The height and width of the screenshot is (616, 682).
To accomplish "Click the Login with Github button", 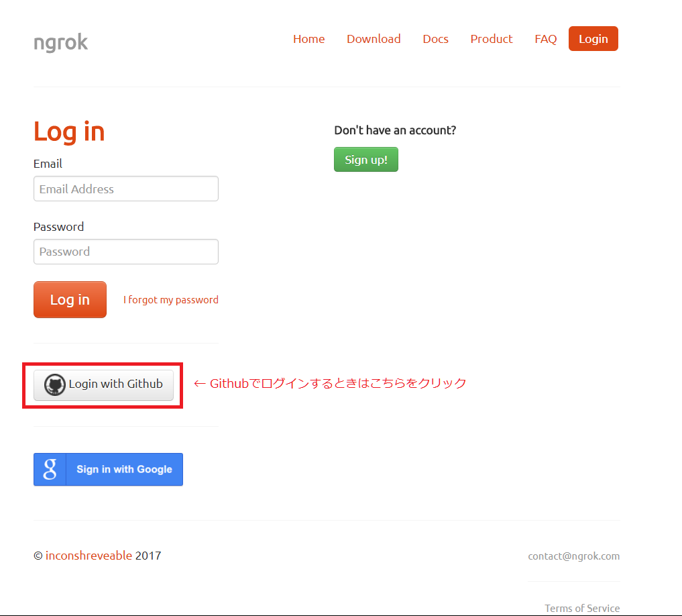I will point(103,385).
